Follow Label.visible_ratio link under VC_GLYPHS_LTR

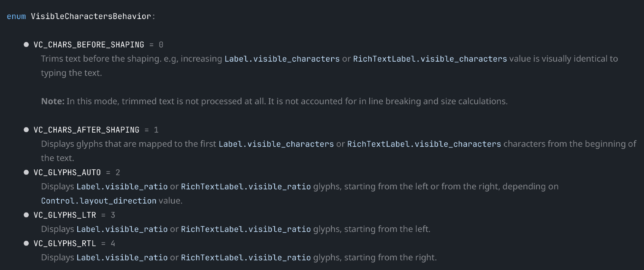pyautogui.click(x=122, y=229)
